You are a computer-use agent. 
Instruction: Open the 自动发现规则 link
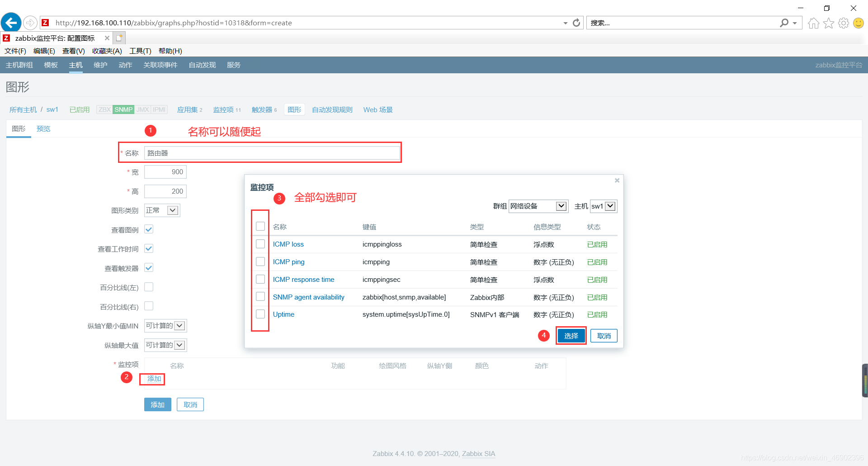[332, 110]
